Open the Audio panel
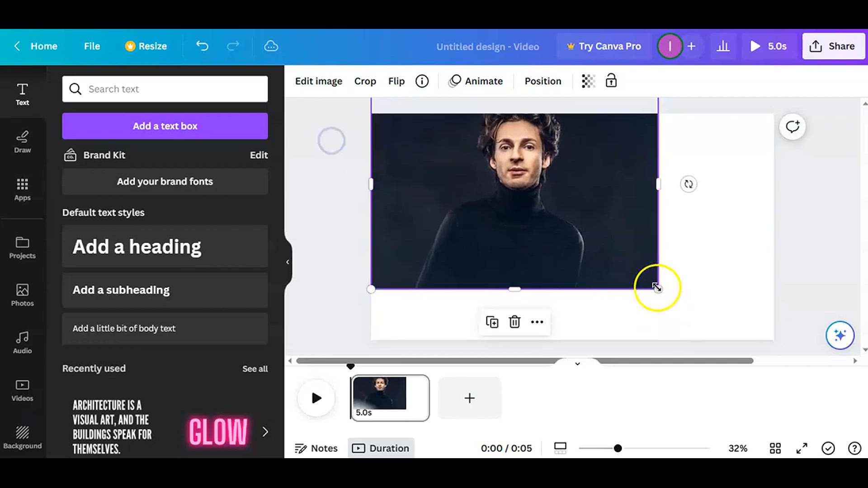Screen dimensions: 868x488 point(22,343)
